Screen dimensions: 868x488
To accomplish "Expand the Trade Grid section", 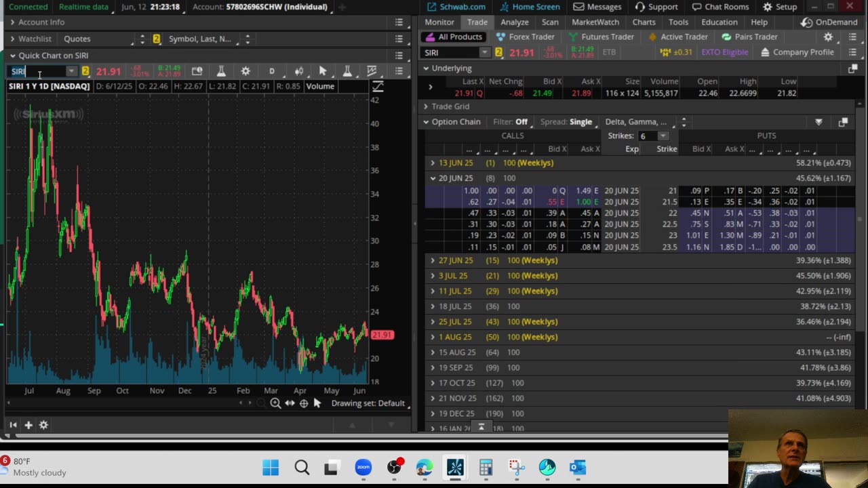I will pos(426,106).
